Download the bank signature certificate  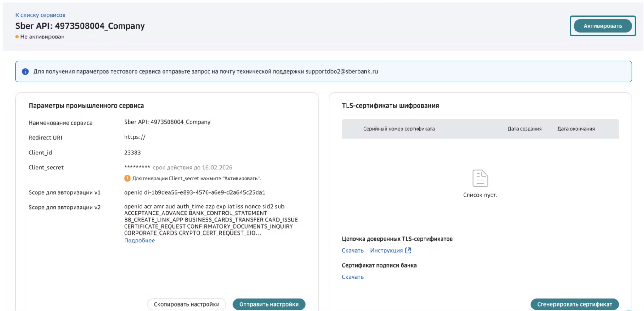[353, 277]
